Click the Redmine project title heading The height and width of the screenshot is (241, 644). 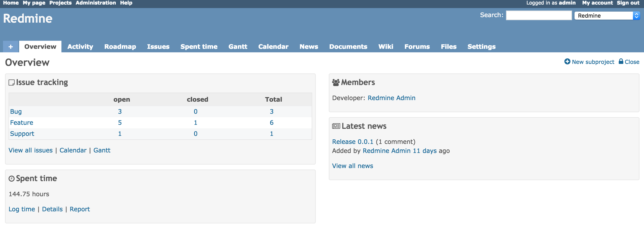tap(28, 19)
